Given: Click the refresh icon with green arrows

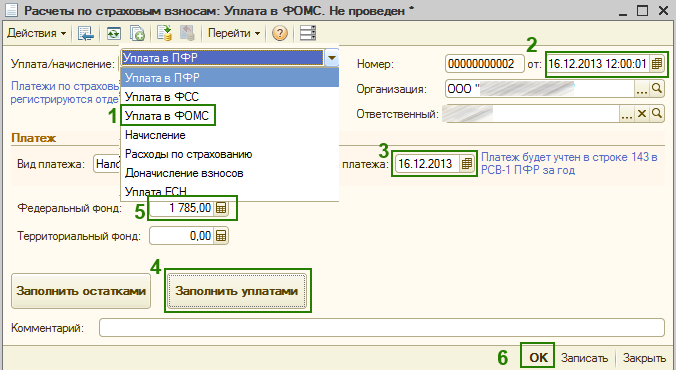Looking at the screenshot, I should (114, 33).
